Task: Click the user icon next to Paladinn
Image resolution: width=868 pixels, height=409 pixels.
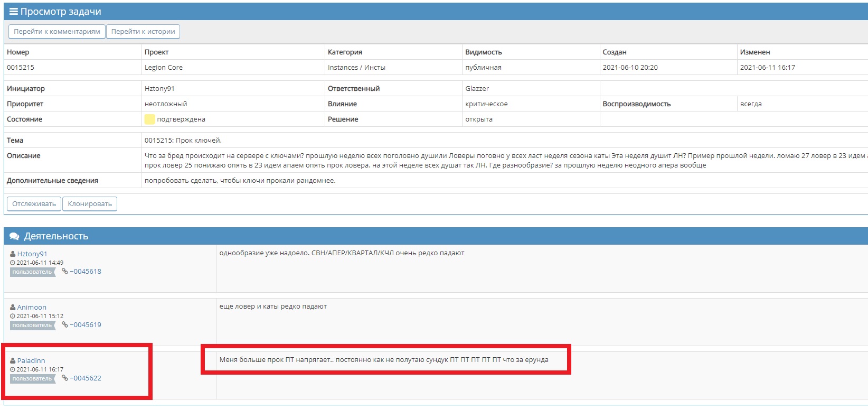Action: click(13, 361)
